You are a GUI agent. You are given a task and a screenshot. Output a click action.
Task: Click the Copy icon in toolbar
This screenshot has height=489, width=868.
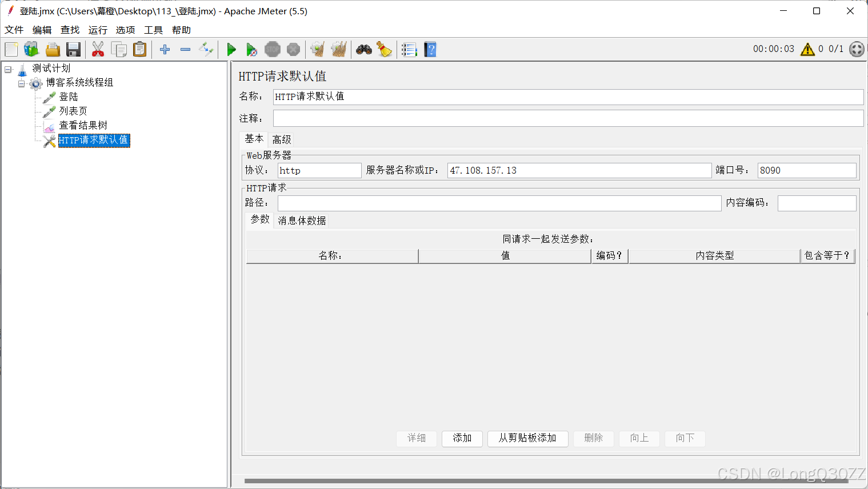119,50
